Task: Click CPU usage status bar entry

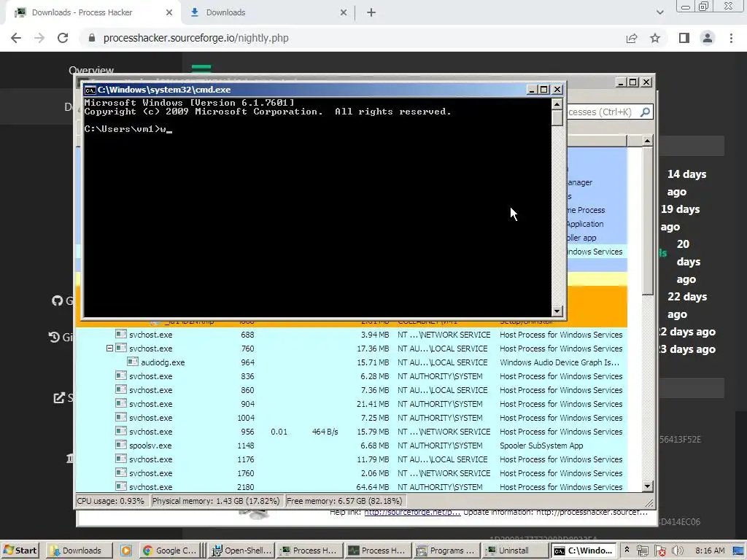Action: coord(111,501)
